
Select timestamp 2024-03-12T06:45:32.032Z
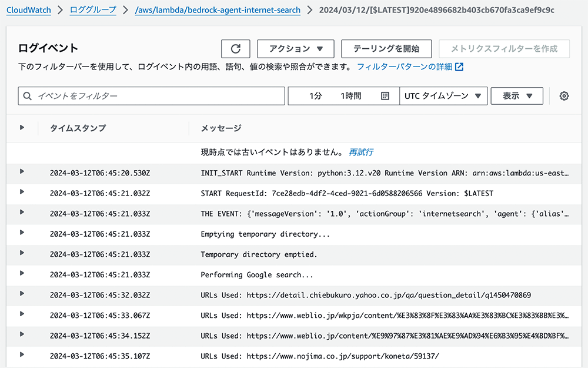coord(100,295)
